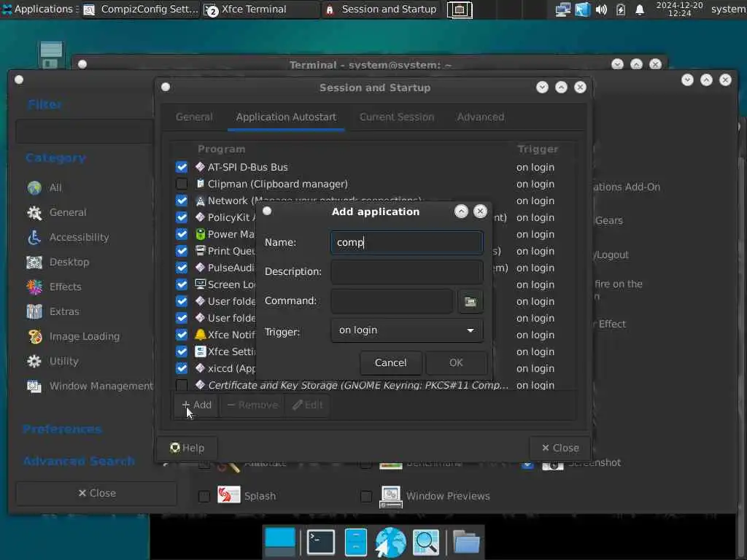747x560 pixels.
Task: Click the Command input field
Action: pos(392,301)
